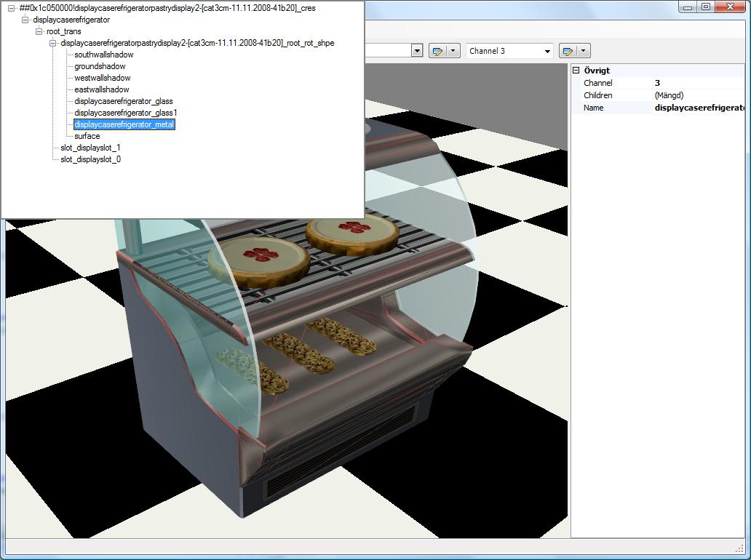Click the Name property value field
The height and width of the screenshot is (560, 751).
[699, 108]
